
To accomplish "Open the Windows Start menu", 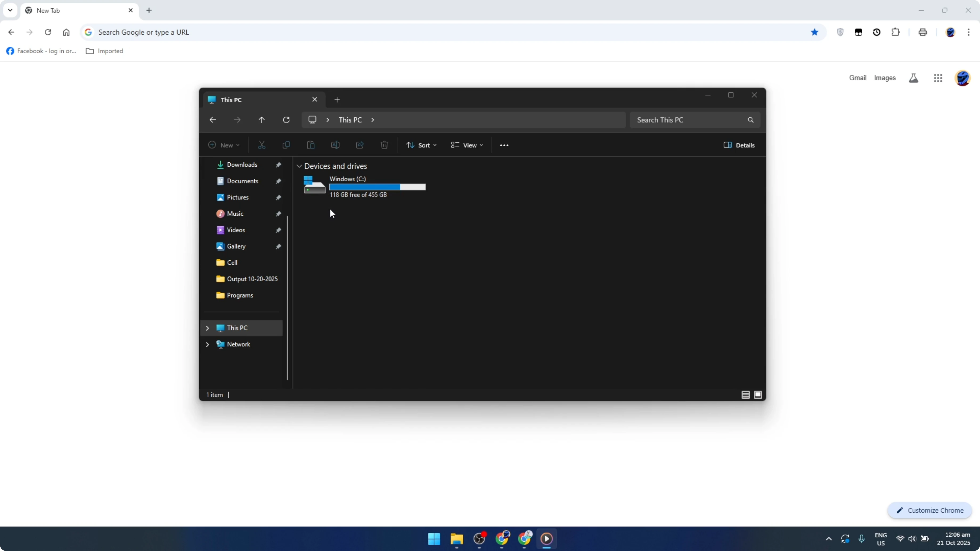I will [x=434, y=539].
